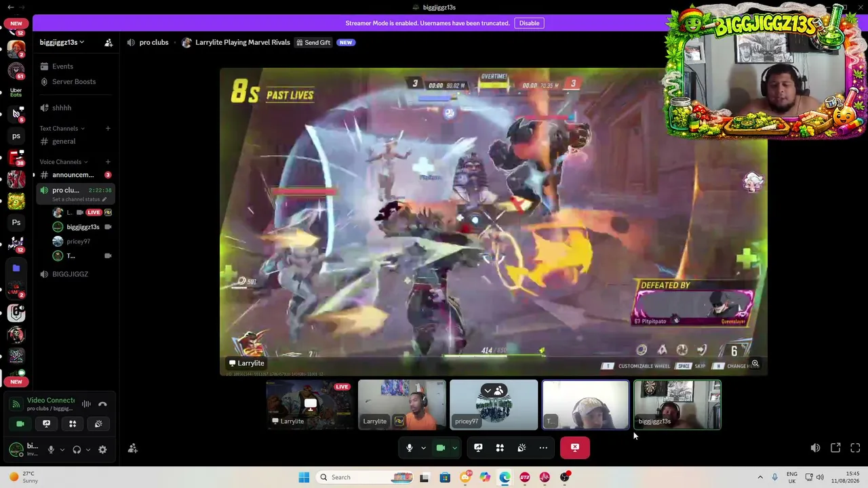Create a channel under Voice Channels
Screen dimensions: 868x488
[x=108, y=162]
